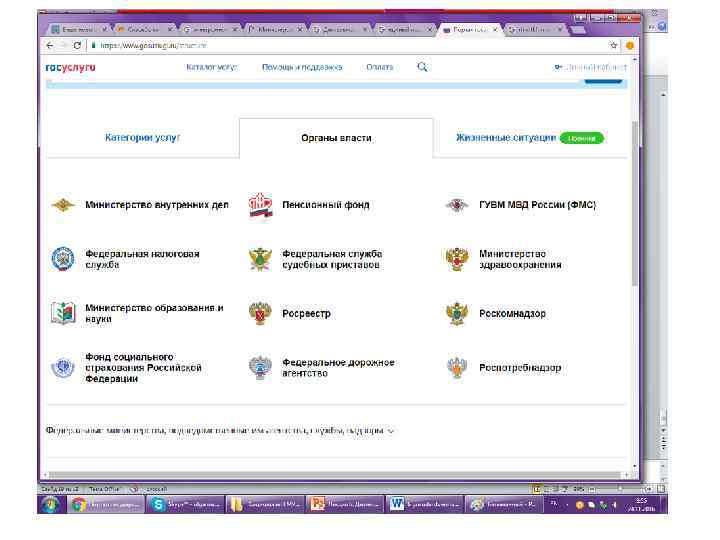Image resolution: width=720 pixels, height=540 pixels.
Task: Open Помощь и поддержка menu
Action: click(302, 67)
